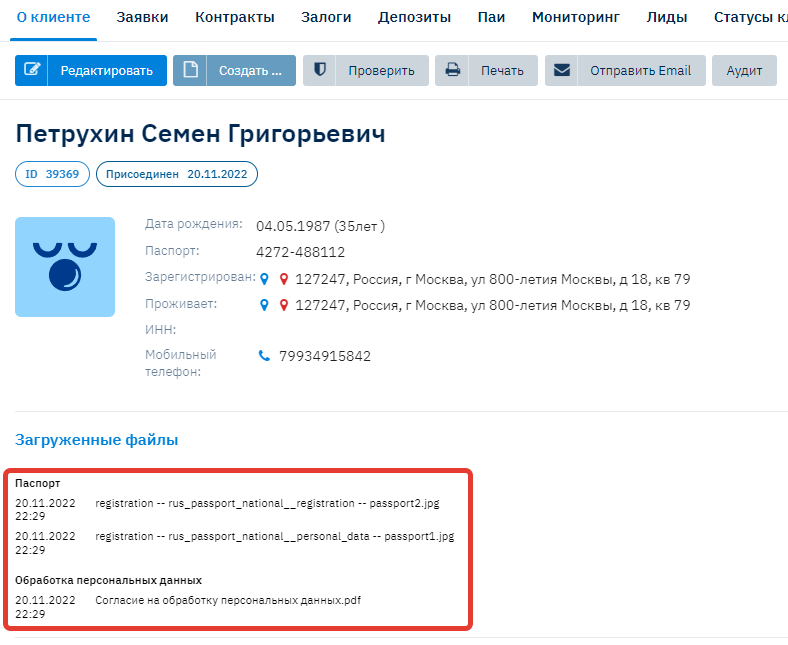Screen dimensions: 788x645
Task: Click the pencil edit icon
Action: (31, 70)
